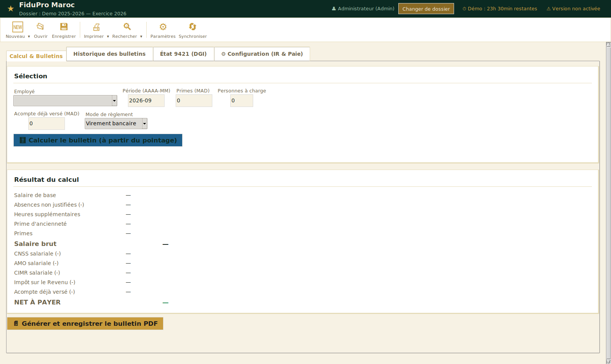Viewport: 611px width, 364px height.
Task: Expand the Nouveau dropdown arrow
Action: tap(29, 37)
